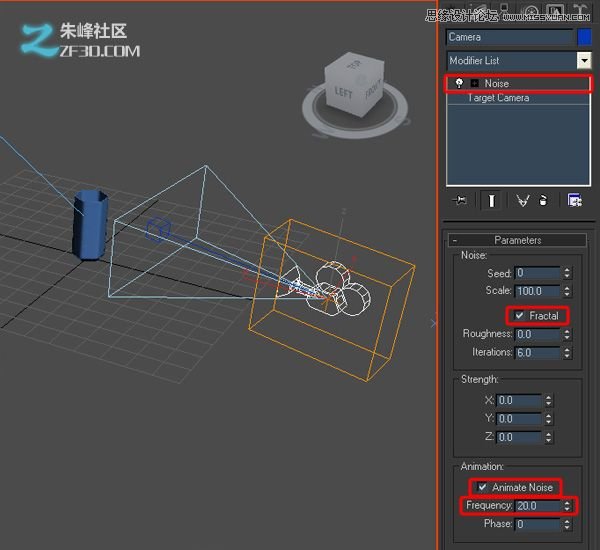This screenshot has width=600, height=550.
Task: Select the blue camera target box
Action: click(158, 229)
